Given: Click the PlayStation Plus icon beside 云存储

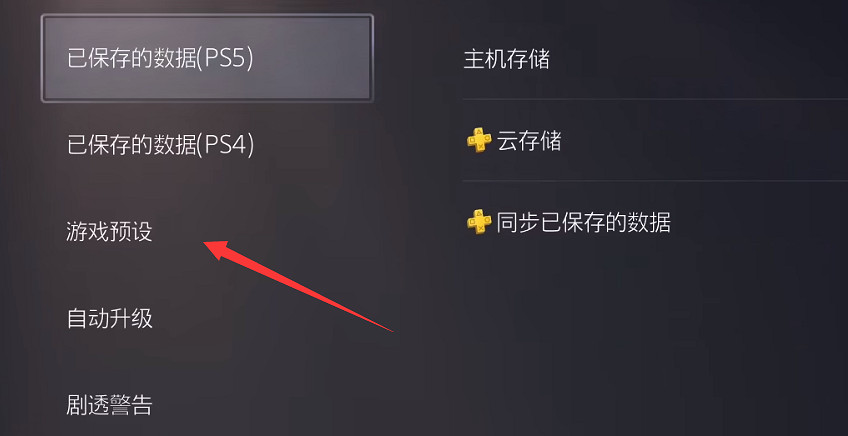Looking at the screenshot, I should click(479, 140).
